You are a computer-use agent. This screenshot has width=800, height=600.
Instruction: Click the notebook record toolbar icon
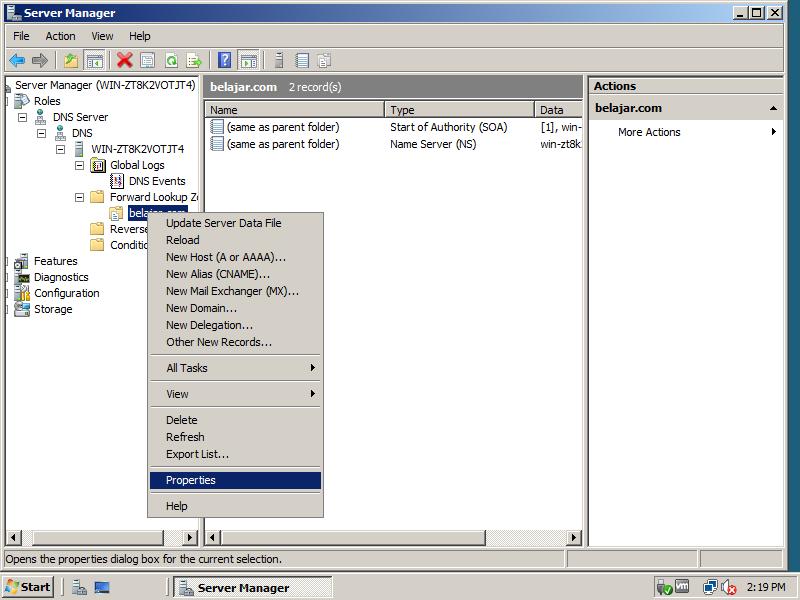coord(303,61)
